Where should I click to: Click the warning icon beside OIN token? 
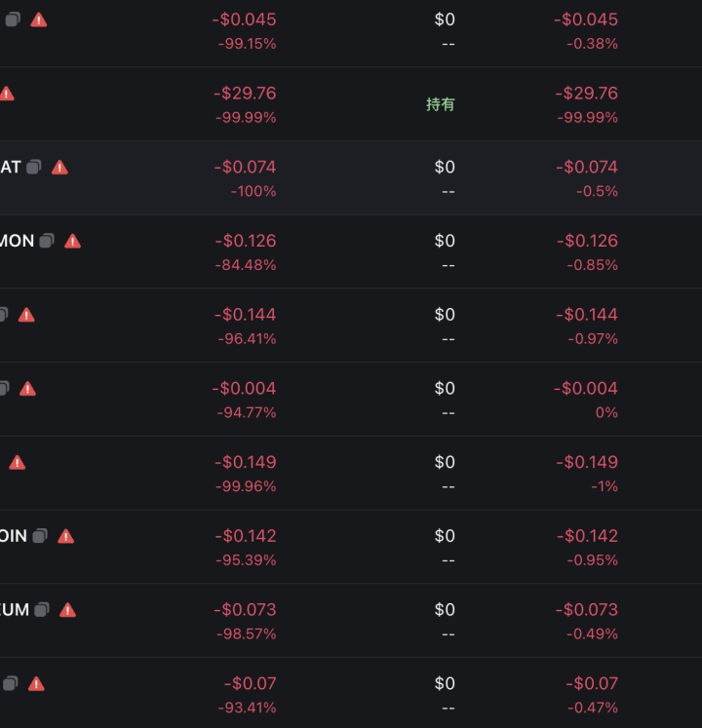66,536
